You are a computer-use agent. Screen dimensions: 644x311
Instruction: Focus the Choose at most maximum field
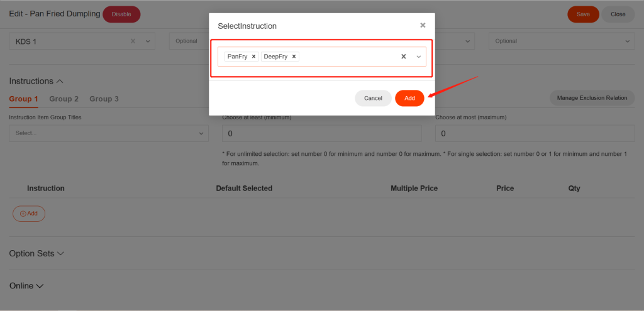(535, 133)
